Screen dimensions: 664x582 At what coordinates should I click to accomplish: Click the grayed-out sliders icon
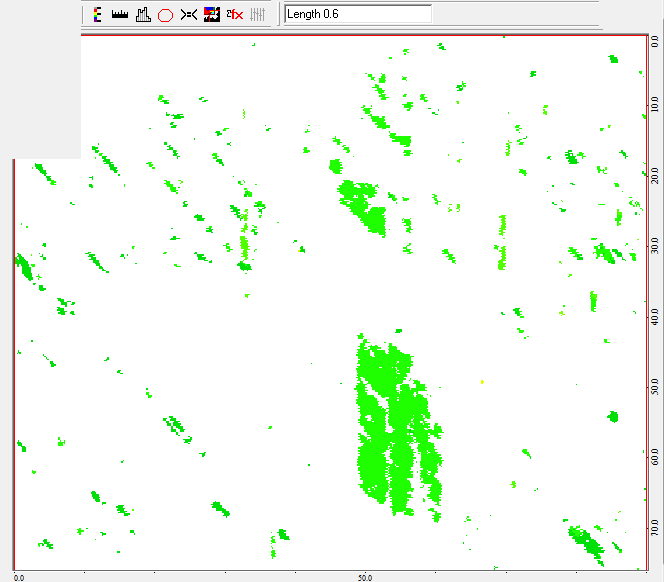point(257,14)
